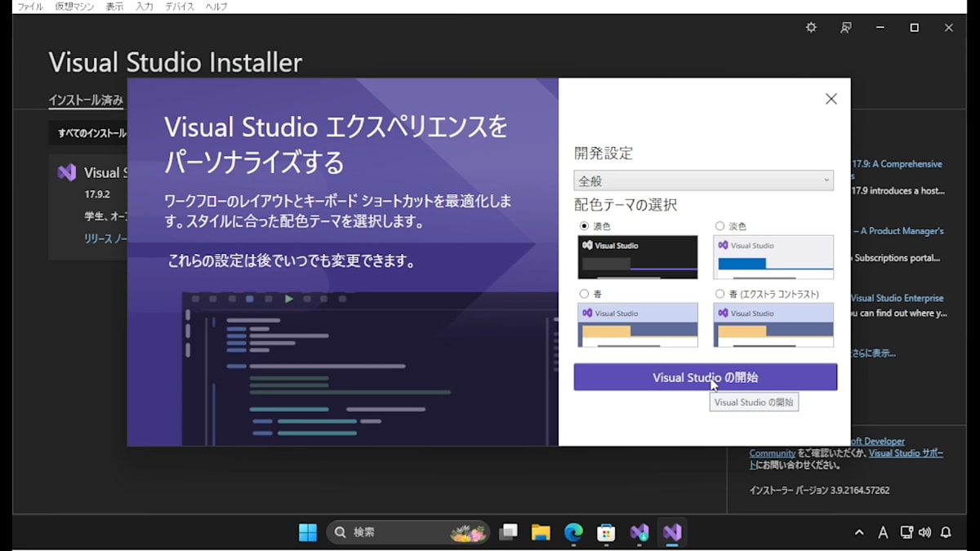Choose the 青 (エクストラ コントラスト) theme
The image size is (980, 551).
coord(719,293)
